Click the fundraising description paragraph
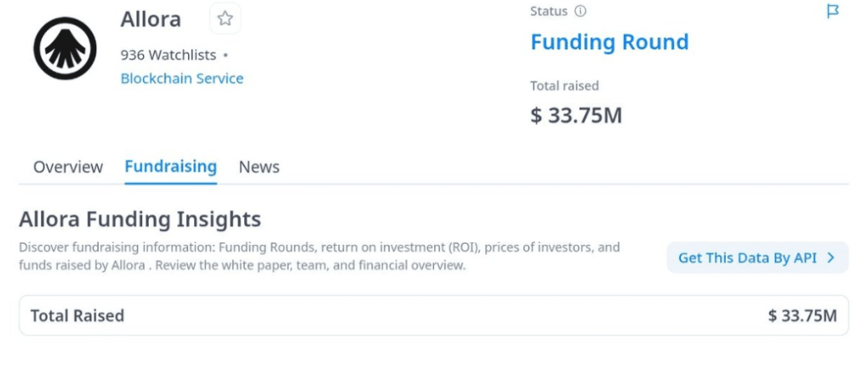 point(319,257)
